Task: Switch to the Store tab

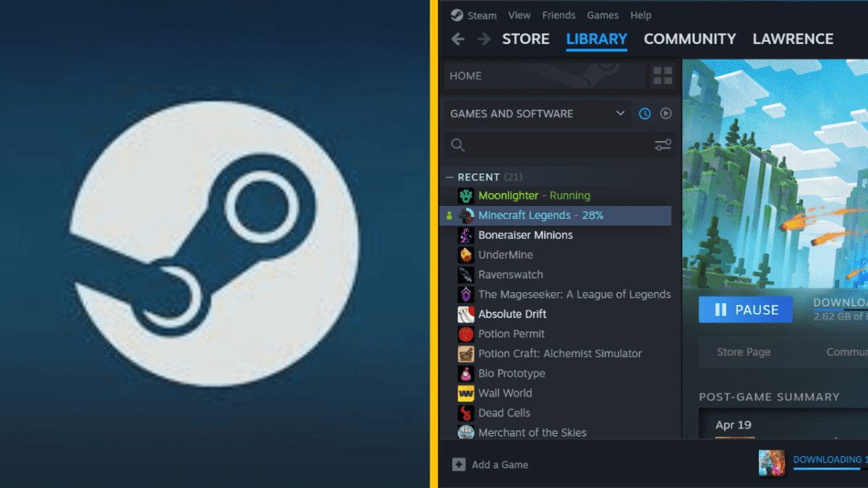Action: point(526,39)
